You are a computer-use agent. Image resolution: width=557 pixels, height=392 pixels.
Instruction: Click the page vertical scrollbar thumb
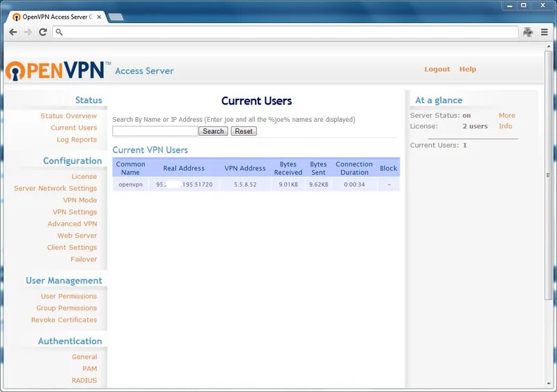(549, 174)
